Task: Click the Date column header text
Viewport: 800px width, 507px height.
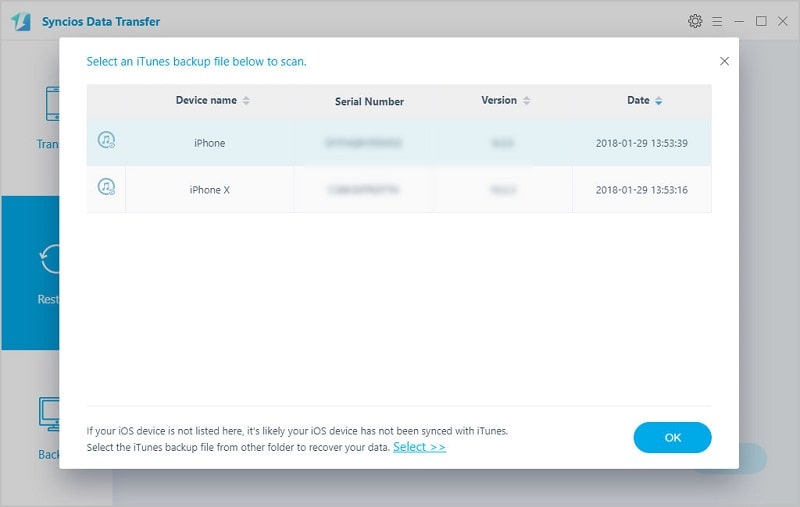Action: pyautogui.click(x=638, y=100)
